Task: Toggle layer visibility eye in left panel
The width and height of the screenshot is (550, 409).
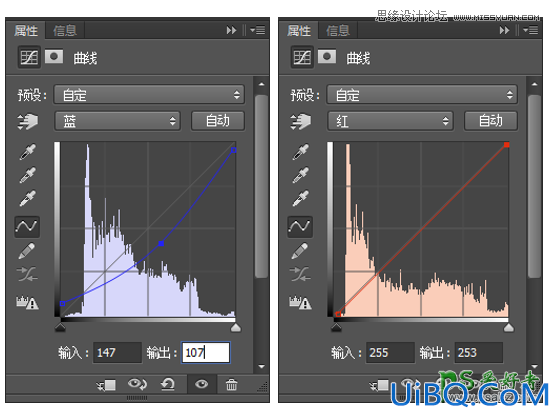Action: [201, 384]
